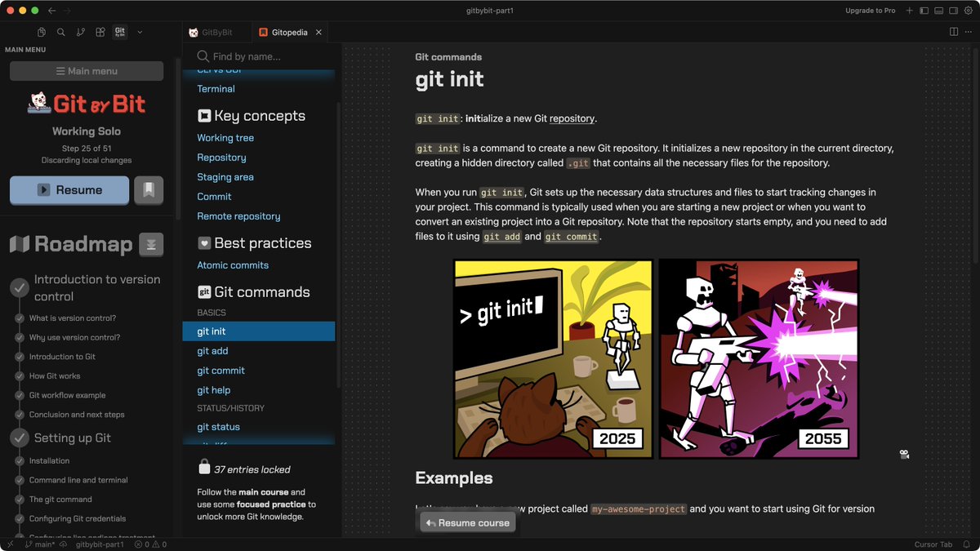Click the git init comic image
The width and height of the screenshot is (980, 551).
pos(657,359)
